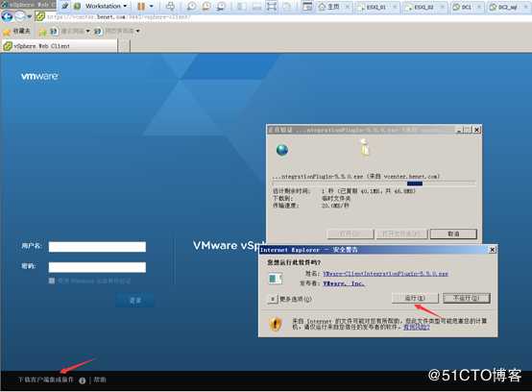Click the download progress bar
The width and height of the screenshot is (532, 392).
[x=374, y=184]
